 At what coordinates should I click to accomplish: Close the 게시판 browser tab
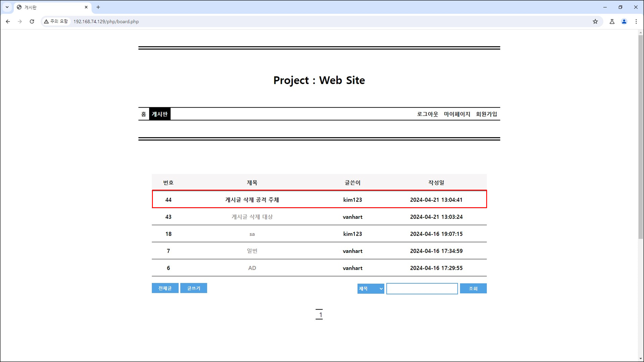tap(86, 7)
